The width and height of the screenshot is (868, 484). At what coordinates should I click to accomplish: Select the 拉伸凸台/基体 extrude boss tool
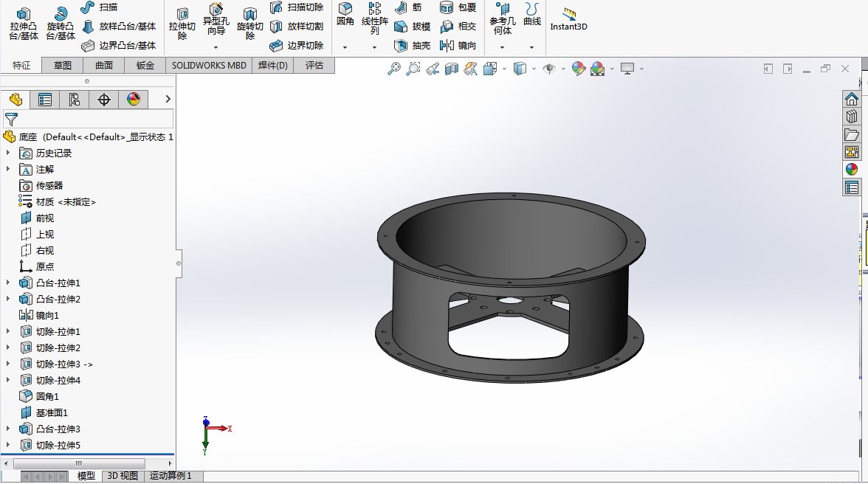24,24
